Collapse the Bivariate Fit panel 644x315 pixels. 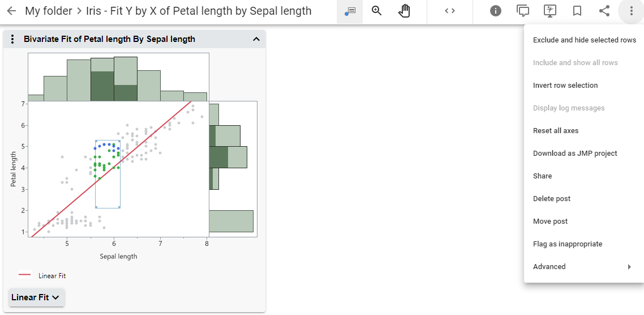[x=256, y=39]
